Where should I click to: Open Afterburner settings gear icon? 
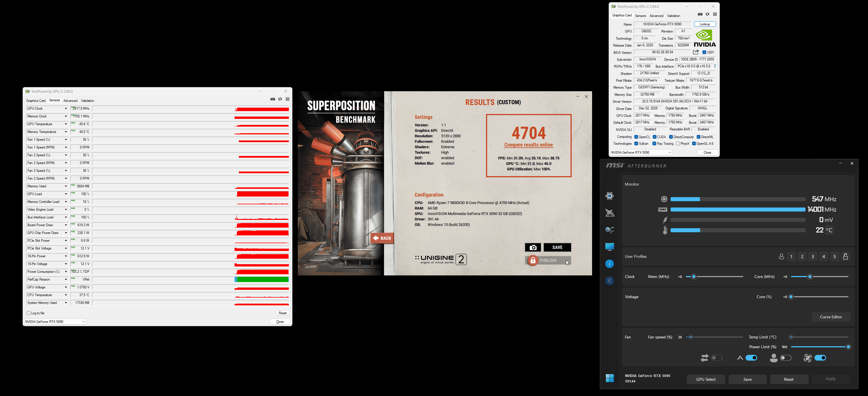[610, 196]
